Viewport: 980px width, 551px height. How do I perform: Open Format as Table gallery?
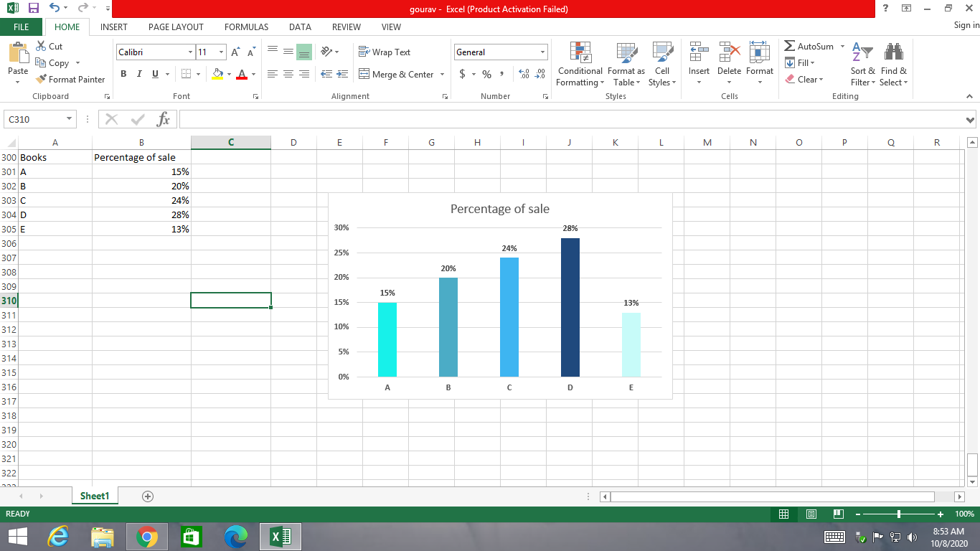coord(626,64)
